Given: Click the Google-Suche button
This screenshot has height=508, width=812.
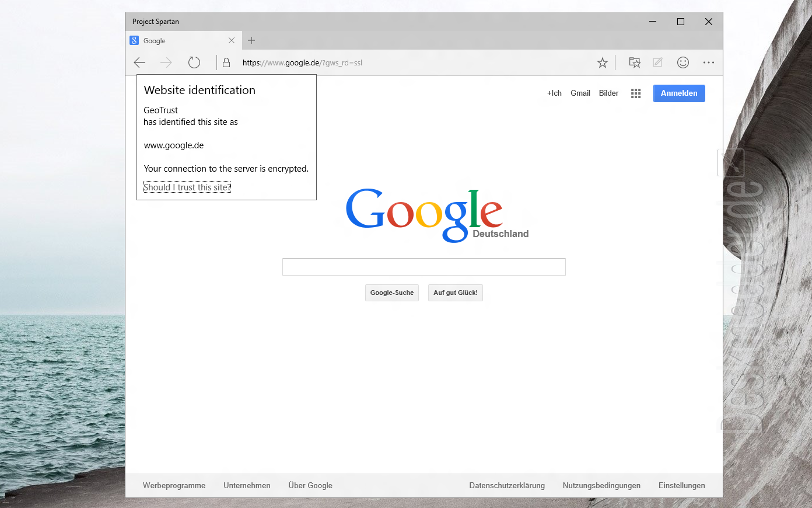Looking at the screenshot, I should tap(392, 293).
